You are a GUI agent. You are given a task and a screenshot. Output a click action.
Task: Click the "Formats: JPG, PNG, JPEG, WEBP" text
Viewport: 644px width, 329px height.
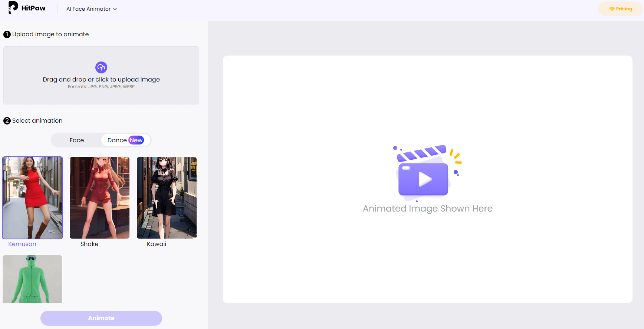click(x=101, y=87)
